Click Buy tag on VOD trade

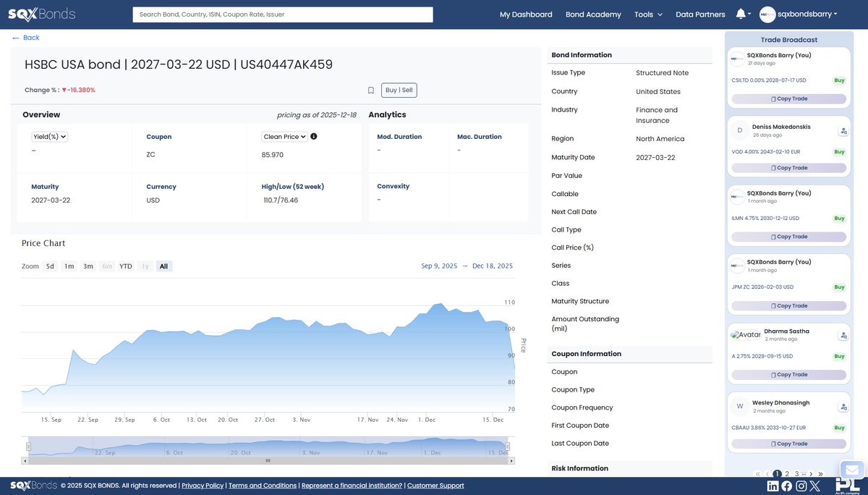pos(839,152)
